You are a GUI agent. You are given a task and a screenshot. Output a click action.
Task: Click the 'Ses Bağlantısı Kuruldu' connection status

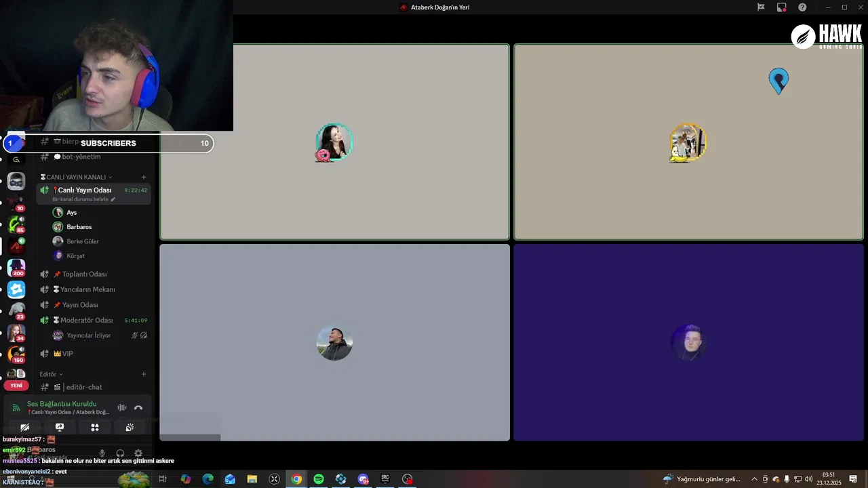(x=62, y=404)
